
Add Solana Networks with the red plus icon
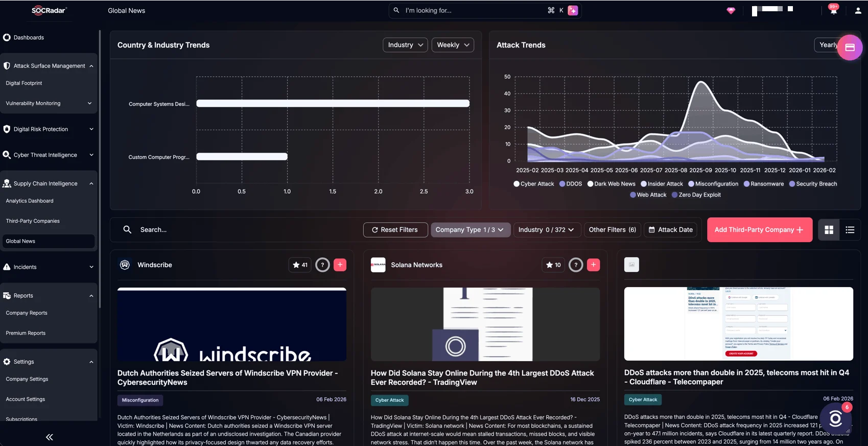[593, 265]
